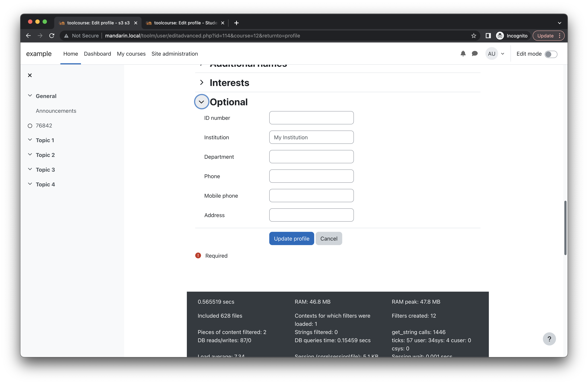Collapse the General section in course index
The image size is (588, 384).
click(30, 96)
